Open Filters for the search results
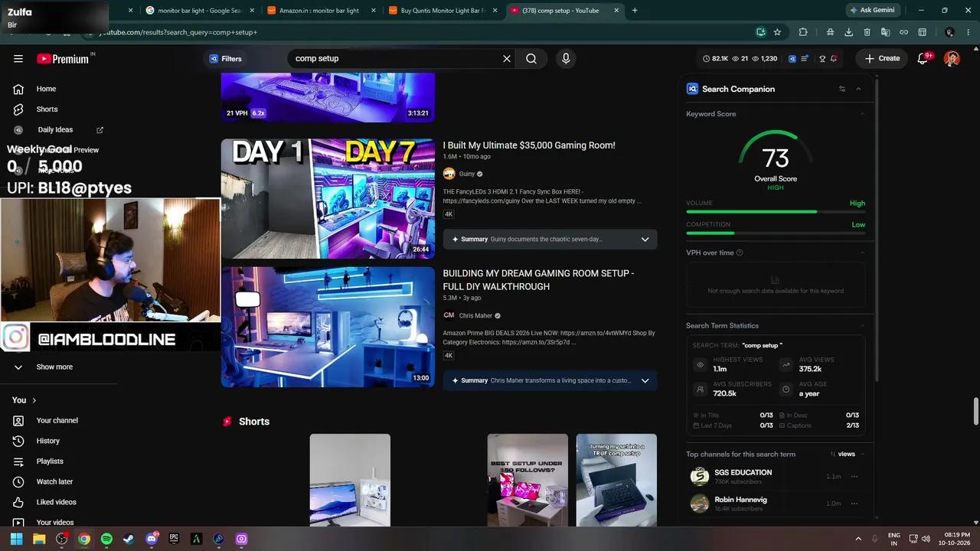This screenshot has width=980, height=551. [226, 58]
